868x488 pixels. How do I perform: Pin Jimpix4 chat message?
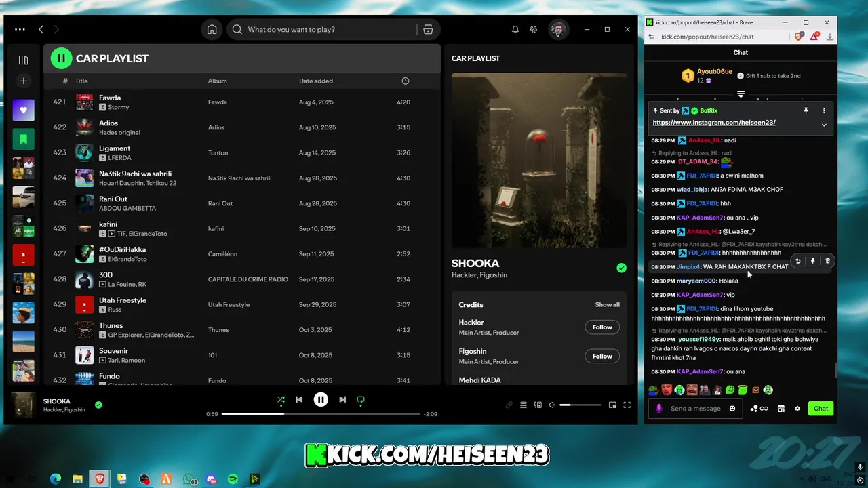[812, 261]
